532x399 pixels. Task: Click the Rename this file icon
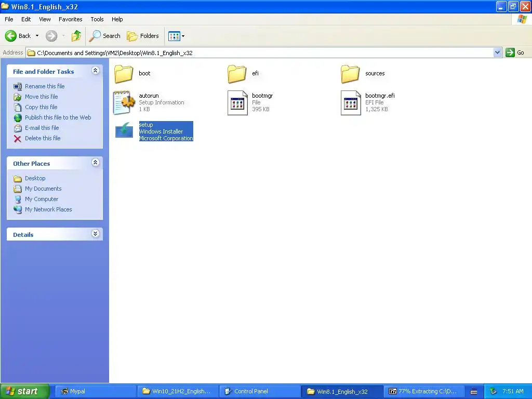tap(18, 87)
